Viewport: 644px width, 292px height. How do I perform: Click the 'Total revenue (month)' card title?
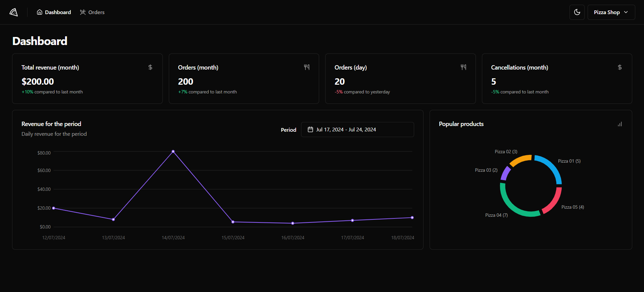pos(50,68)
